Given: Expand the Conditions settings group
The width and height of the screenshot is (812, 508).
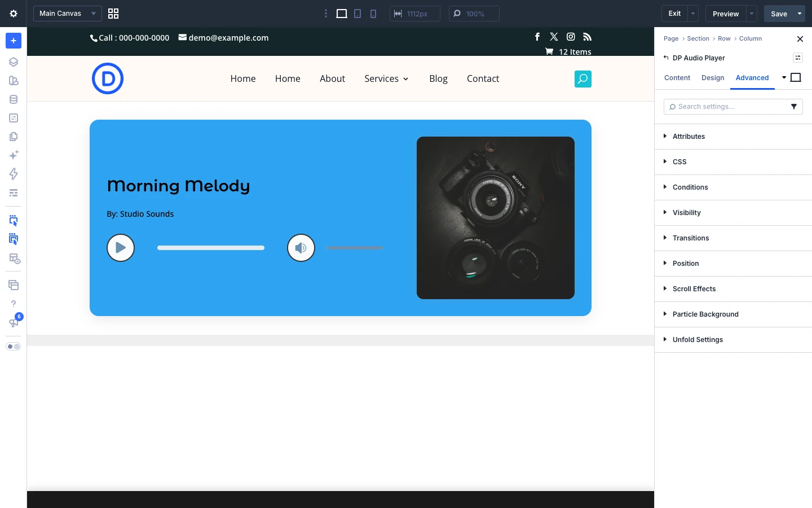Looking at the screenshot, I should pos(733,187).
